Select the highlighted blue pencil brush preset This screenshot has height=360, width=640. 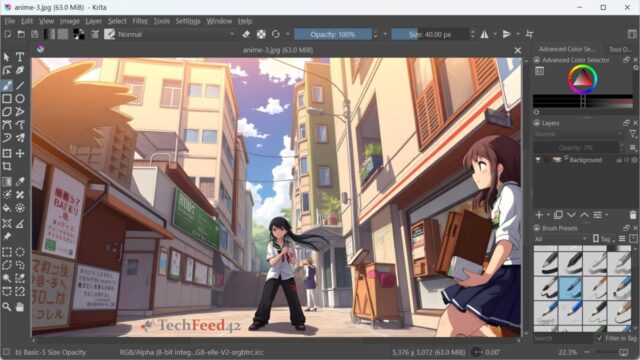570,288
